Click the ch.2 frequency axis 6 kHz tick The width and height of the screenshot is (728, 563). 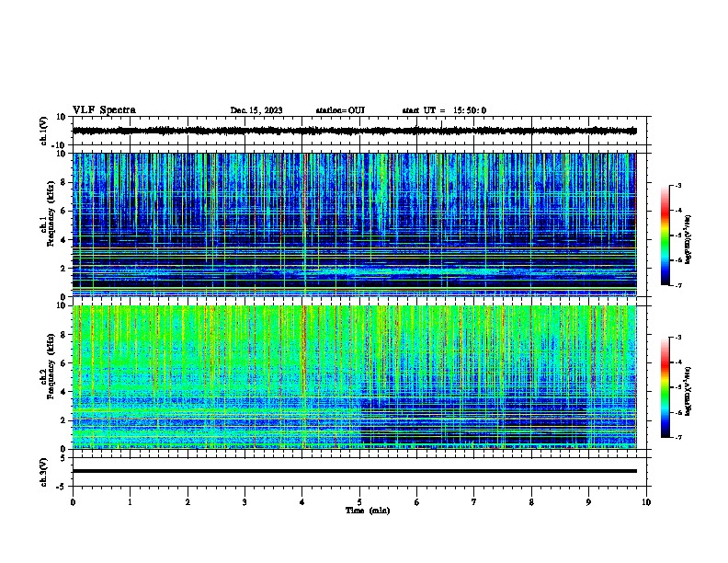(63, 363)
